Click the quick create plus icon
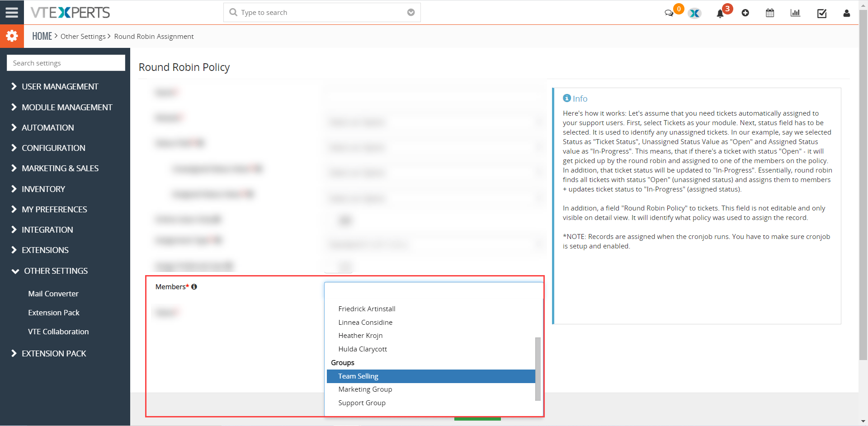 [x=745, y=13]
